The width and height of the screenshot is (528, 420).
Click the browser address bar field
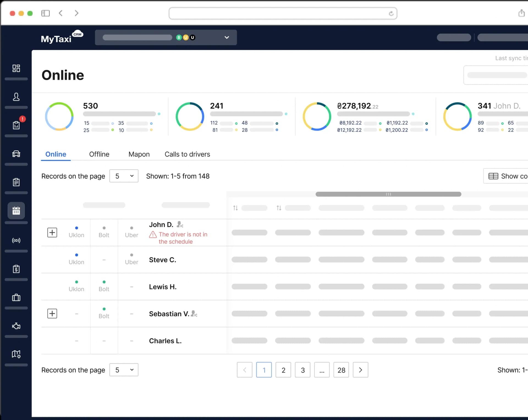[x=278, y=13]
